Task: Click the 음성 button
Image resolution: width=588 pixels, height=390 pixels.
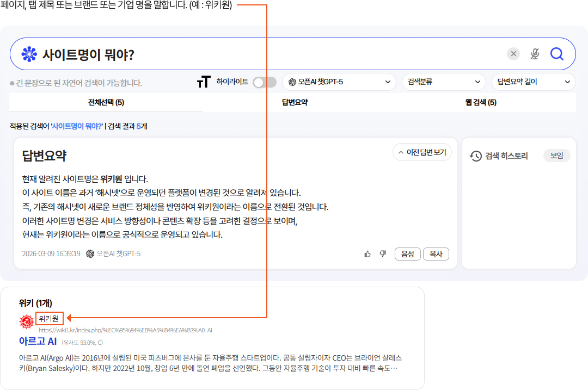Action: [407, 253]
